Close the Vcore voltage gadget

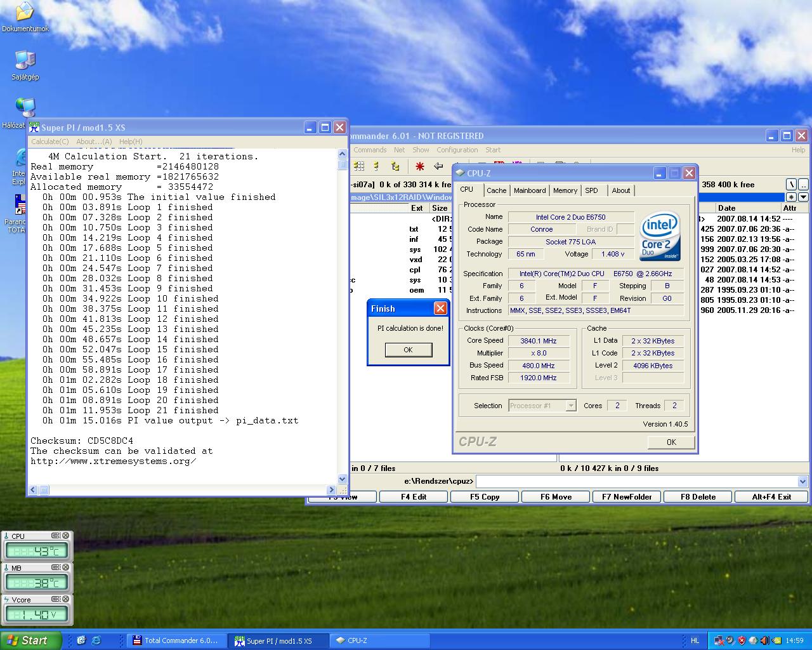65,599
